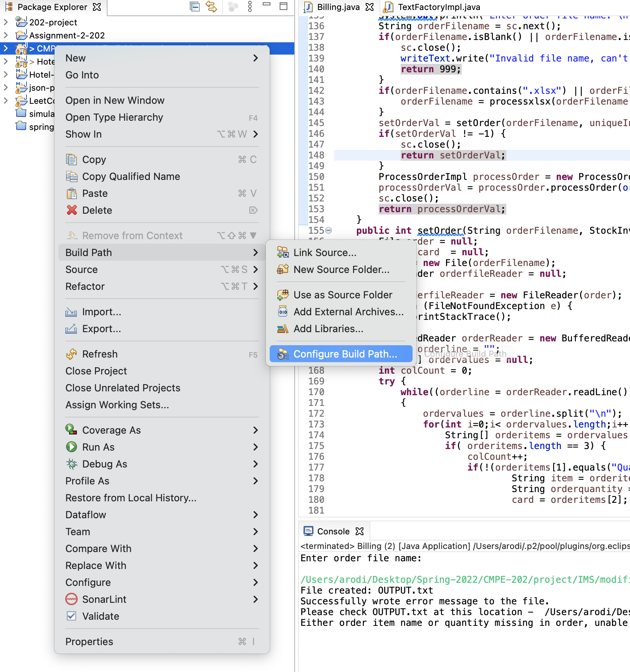This screenshot has width=630, height=672.
Task: Select the spring folder in tree
Action: [35, 126]
